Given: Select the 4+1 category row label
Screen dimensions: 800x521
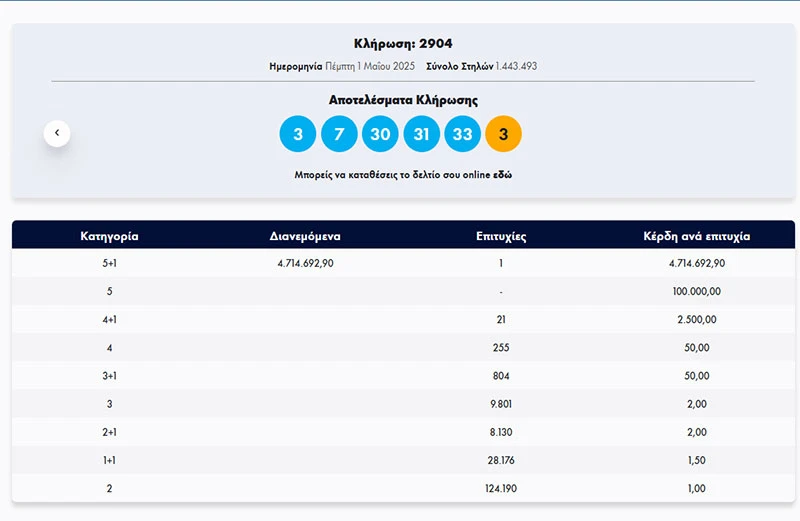Looking at the screenshot, I should point(109,320).
